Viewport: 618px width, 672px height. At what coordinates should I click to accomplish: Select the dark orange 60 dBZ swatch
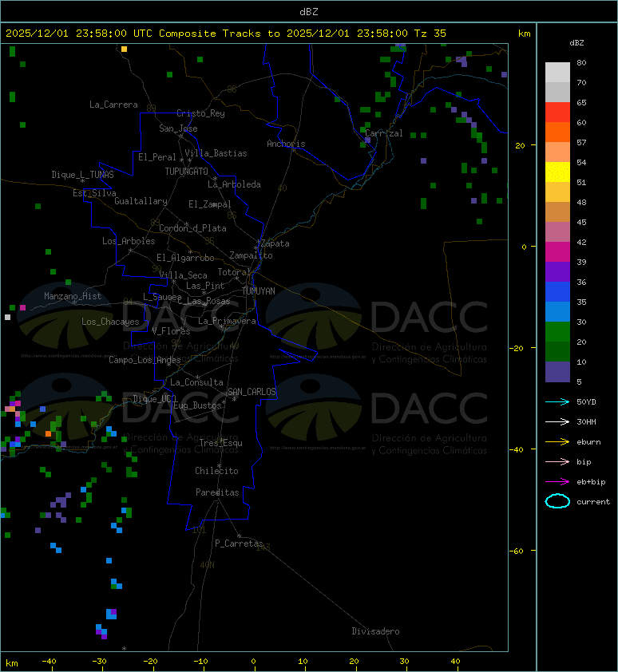(557, 132)
